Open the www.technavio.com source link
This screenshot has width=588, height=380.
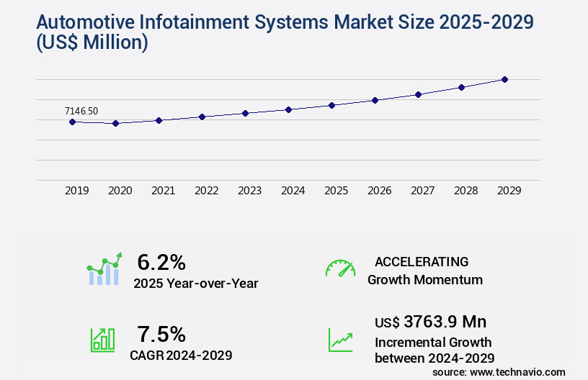517,371
